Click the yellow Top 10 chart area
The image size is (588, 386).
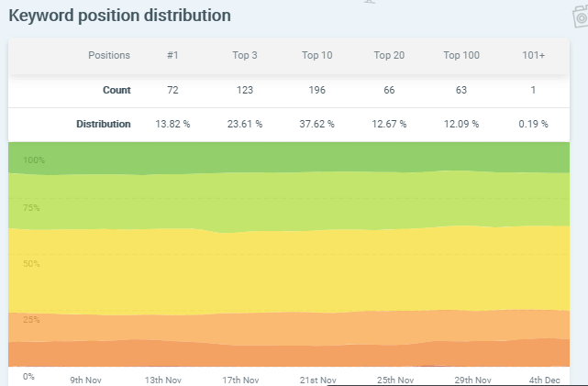(x=294, y=270)
